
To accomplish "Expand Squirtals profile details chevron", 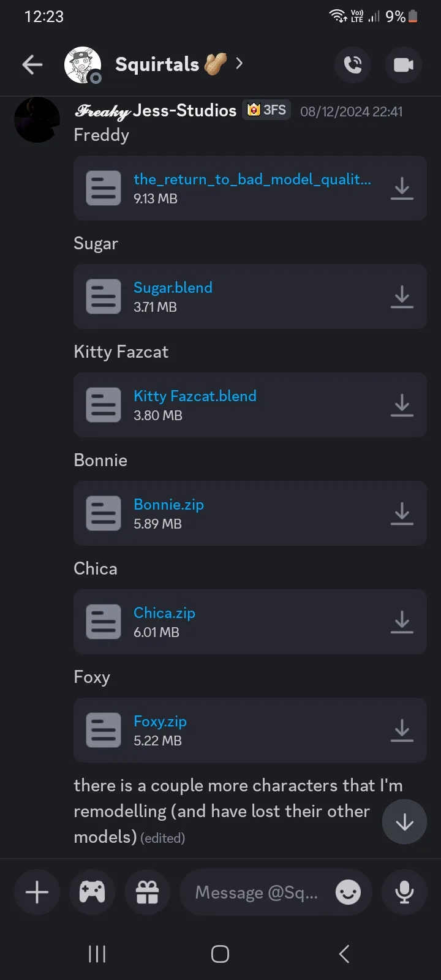I will [x=239, y=63].
